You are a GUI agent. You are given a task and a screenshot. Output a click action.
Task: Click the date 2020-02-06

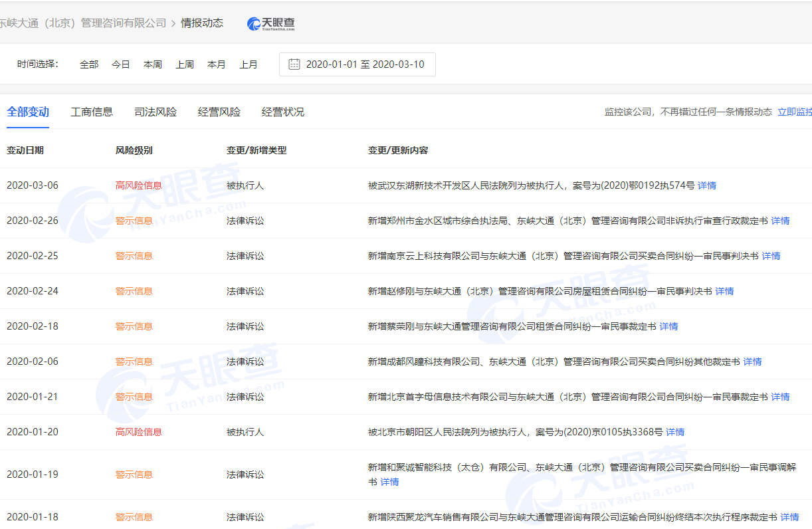tap(33, 362)
